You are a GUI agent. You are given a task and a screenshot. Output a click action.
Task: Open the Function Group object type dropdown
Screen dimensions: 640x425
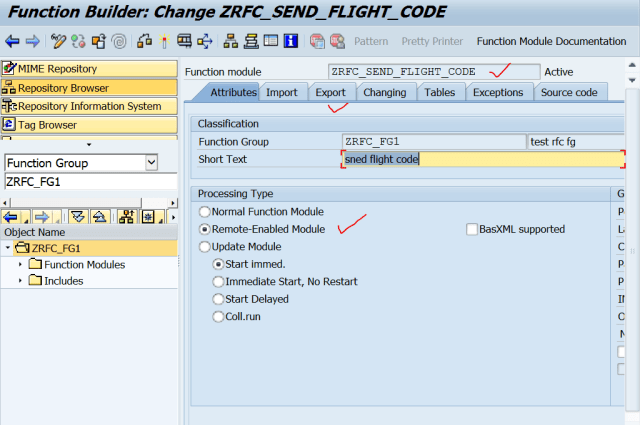151,163
